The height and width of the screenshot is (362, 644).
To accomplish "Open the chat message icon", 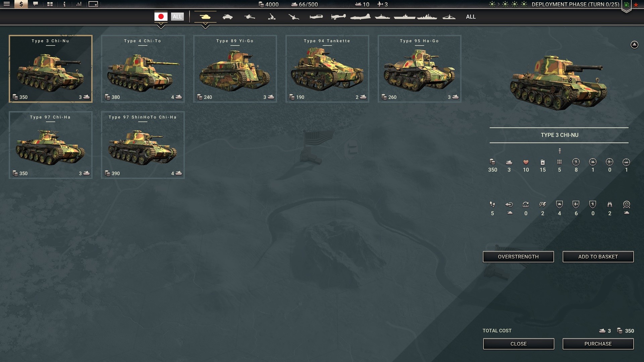I will [x=35, y=5].
